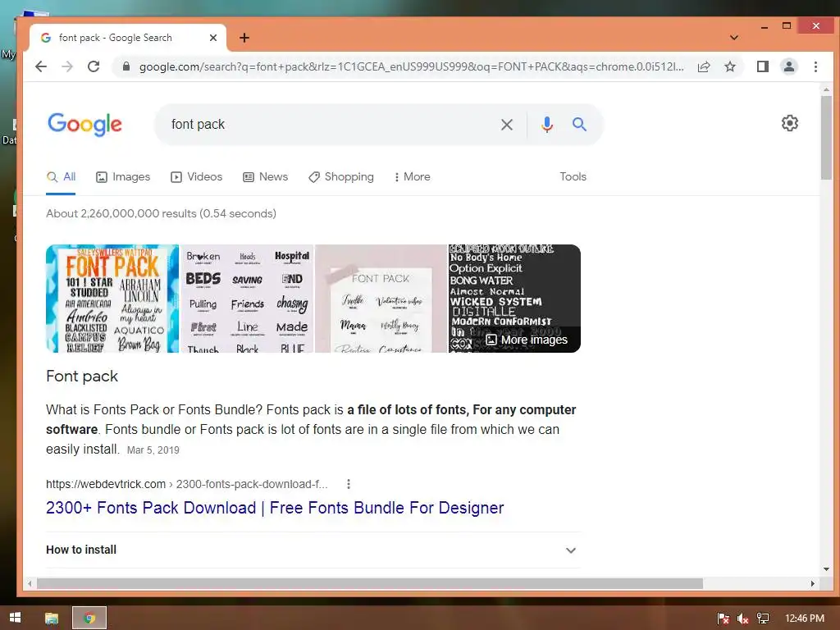The width and height of the screenshot is (840, 630).
Task: Click the horizontal scrollbar thumb
Action: [370, 583]
